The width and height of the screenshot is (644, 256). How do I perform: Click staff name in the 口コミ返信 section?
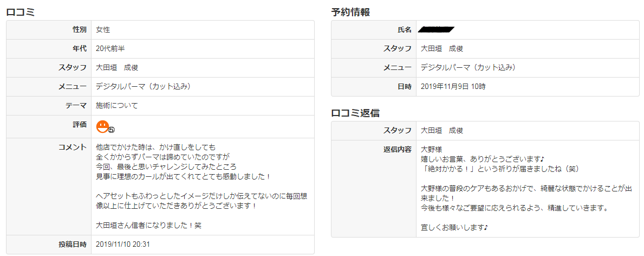point(442,131)
